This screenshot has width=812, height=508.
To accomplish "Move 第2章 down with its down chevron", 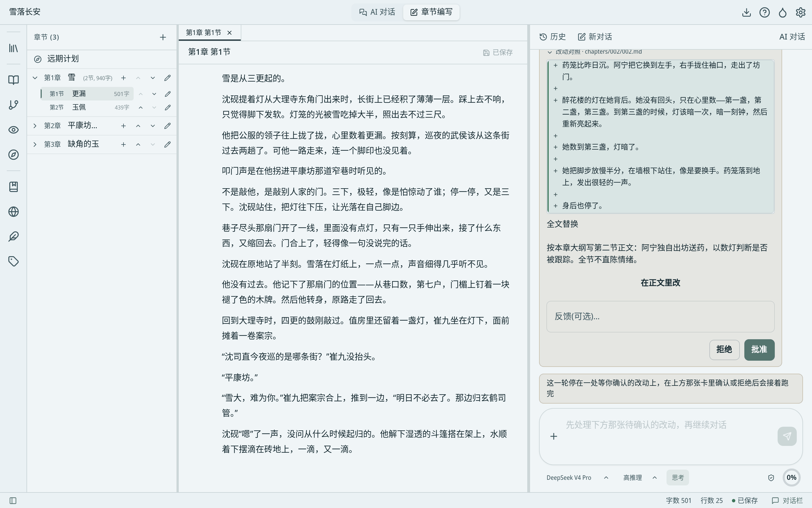I will [153, 126].
